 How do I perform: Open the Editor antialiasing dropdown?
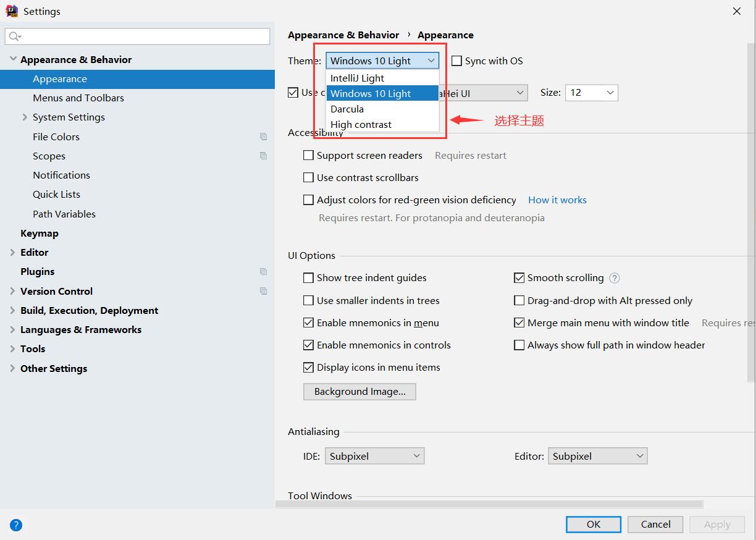pyautogui.click(x=597, y=456)
